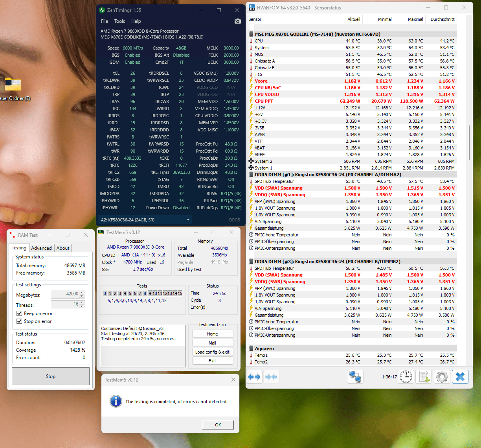The height and width of the screenshot is (448, 481).
Task: Click the DDR5 DIMM [#1] section memory icon
Action: coord(251,175)
